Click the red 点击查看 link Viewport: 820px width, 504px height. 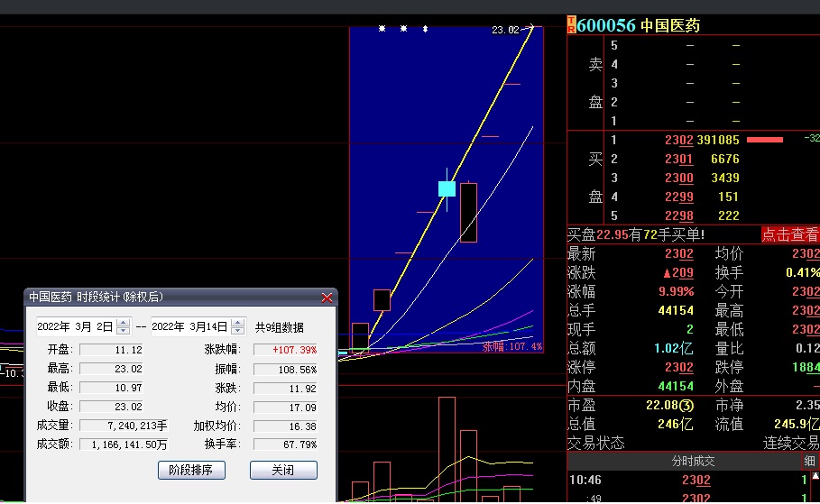[789, 234]
